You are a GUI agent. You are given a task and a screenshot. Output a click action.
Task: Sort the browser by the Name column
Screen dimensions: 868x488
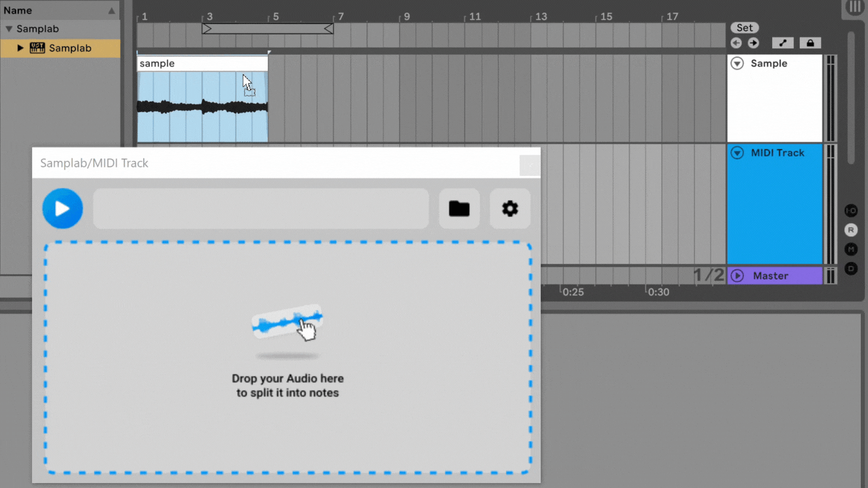pyautogui.click(x=60, y=10)
